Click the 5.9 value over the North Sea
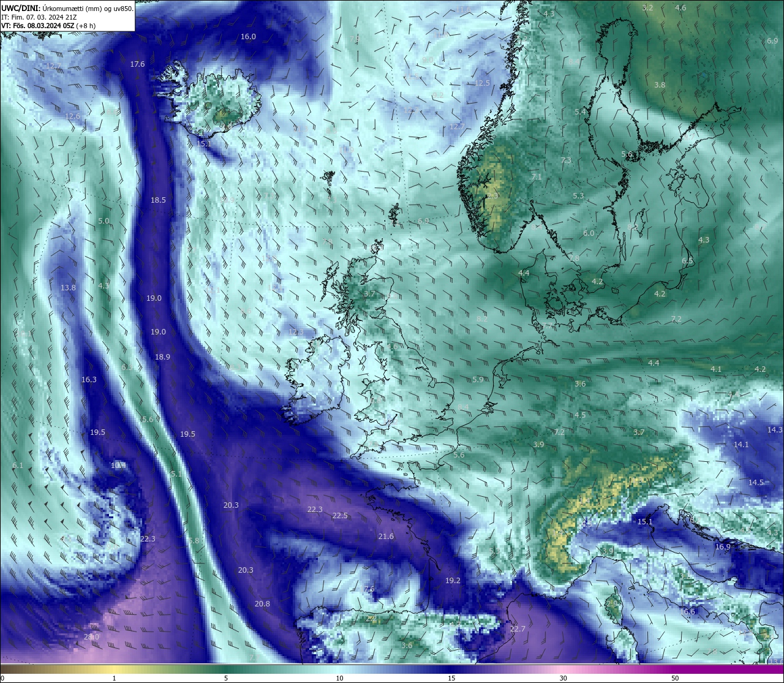Viewport: 784px width, 683px height. pos(478,380)
